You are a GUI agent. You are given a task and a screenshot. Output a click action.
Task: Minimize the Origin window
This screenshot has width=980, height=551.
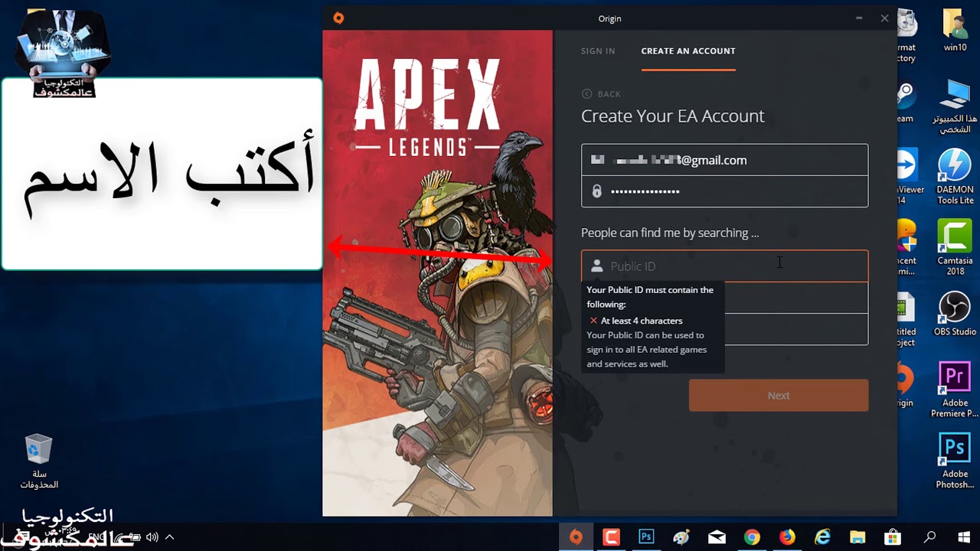859,18
